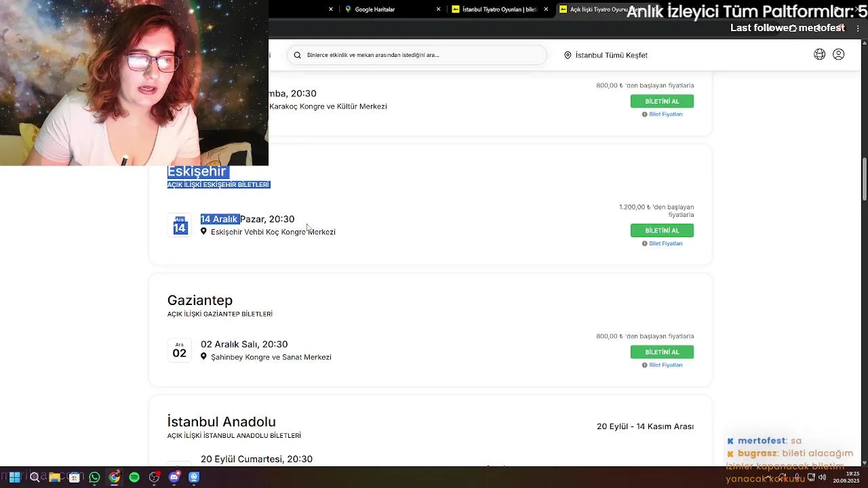Focus the event and venue search field
This screenshot has height=488, width=868.
click(x=417, y=55)
